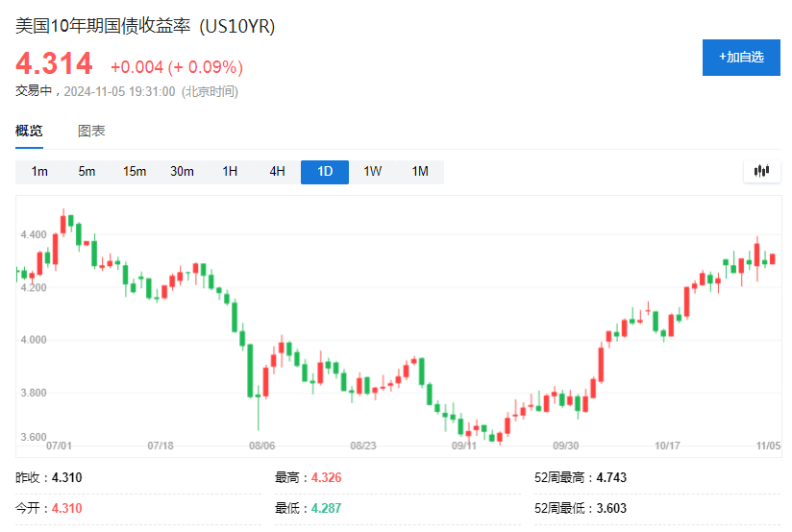Choose the 30m timeframe
Image resolution: width=792 pixels, height=532 pixels.
click(182, 172)
